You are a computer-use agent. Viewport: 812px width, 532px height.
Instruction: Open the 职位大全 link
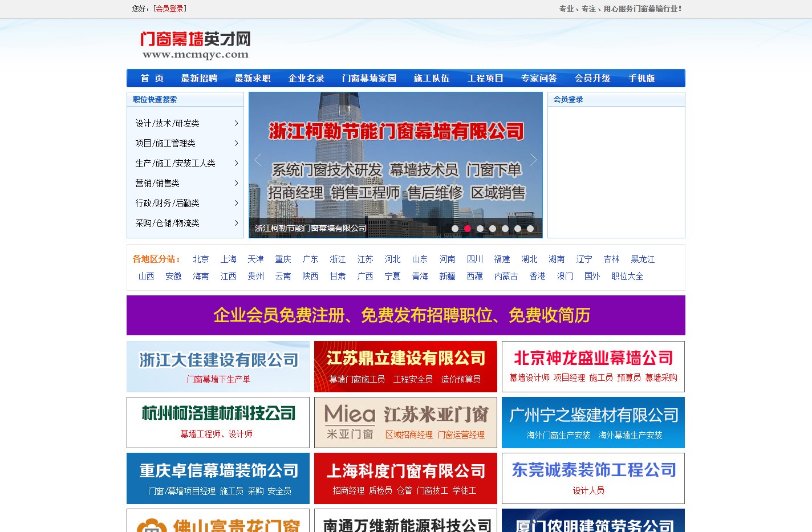627,276
